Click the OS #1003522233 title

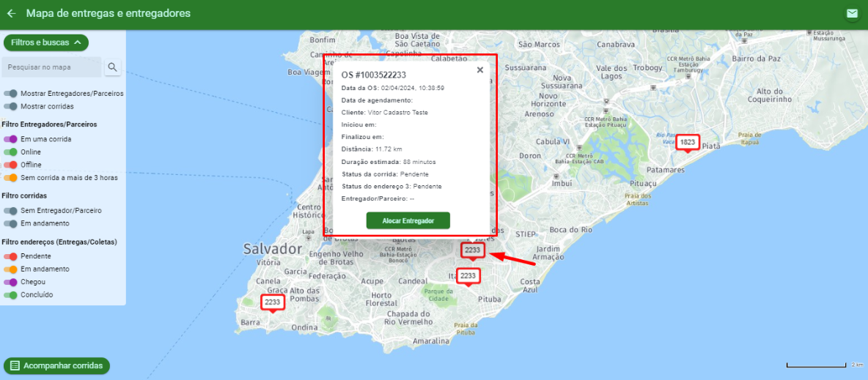[374, 75]
